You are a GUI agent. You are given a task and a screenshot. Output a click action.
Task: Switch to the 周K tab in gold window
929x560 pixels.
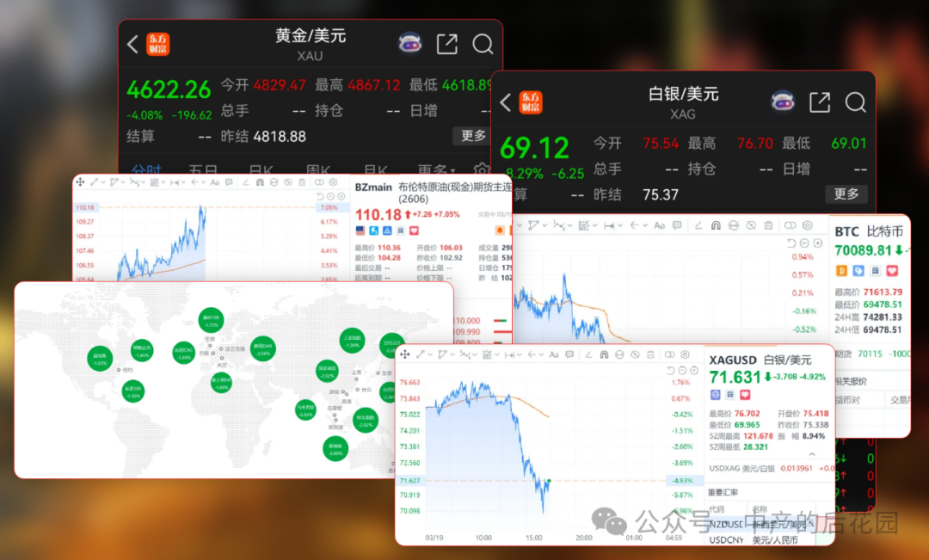click(318, 169)
